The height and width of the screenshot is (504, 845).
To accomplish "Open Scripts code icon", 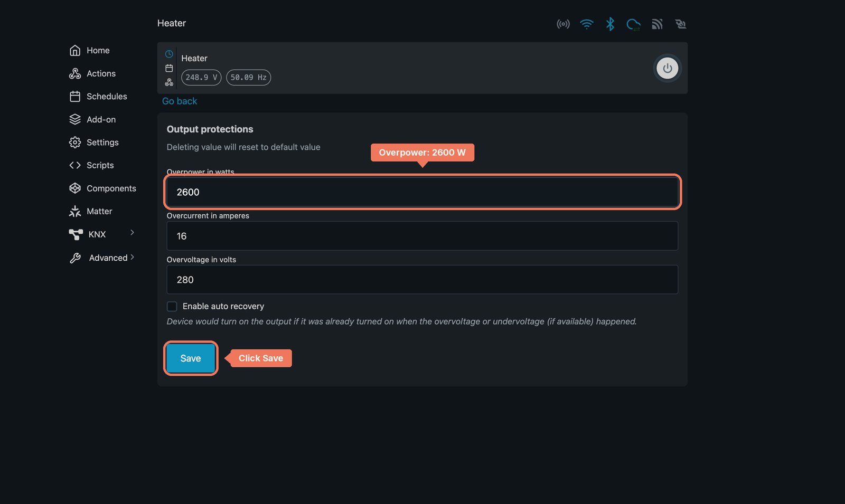I will [75, 165].
